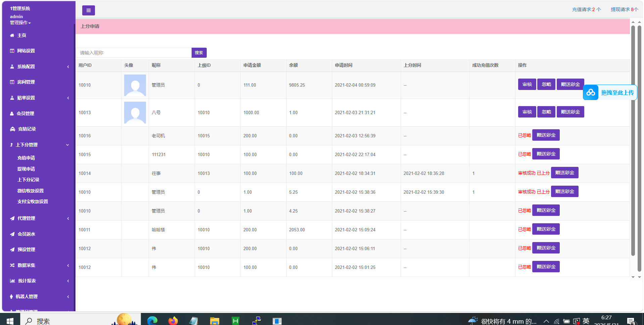The image size is (644, 325).
Task: Click the 网站设置 sidebar icon
Action: pos(12,51)
